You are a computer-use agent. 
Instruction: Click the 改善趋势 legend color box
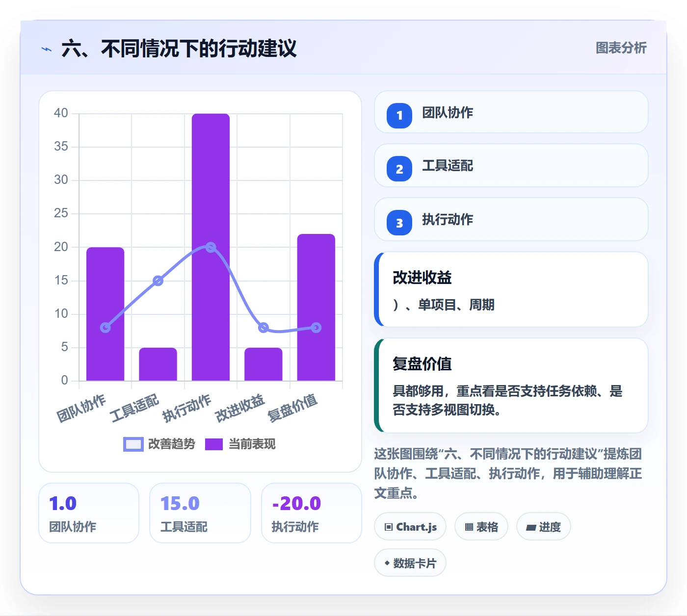[x=133, y=444]
